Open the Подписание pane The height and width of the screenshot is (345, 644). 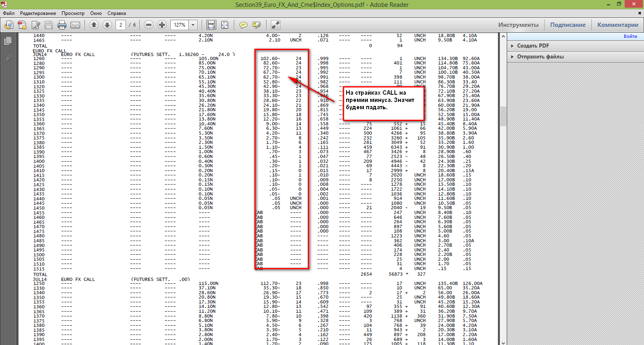568,25
